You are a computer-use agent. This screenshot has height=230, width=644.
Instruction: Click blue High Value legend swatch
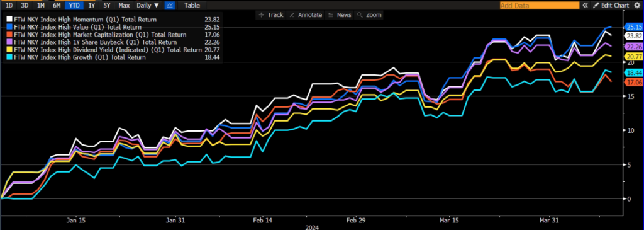[x=10, y=27]
